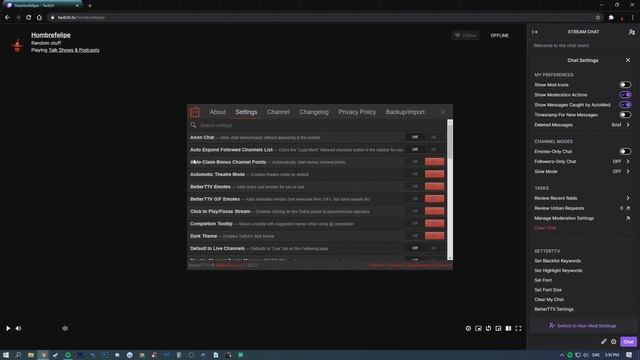This screenshot has width=640, height=360.
Task: Open the browser extensions puzzle icon
Action: 611,18
